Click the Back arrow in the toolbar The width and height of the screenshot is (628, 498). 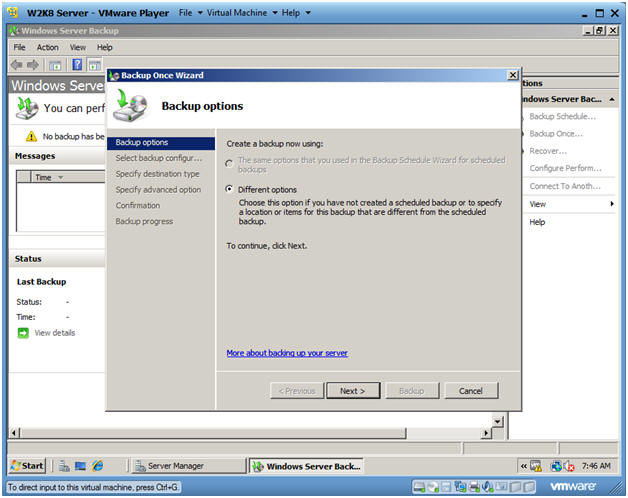coord(16,65)
